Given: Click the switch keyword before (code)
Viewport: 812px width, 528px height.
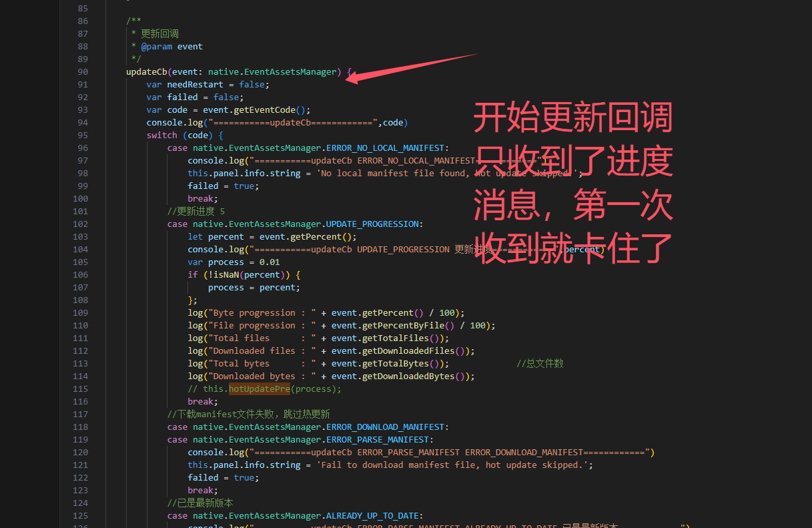Looking at the screenshot, I should click(162, 136).
